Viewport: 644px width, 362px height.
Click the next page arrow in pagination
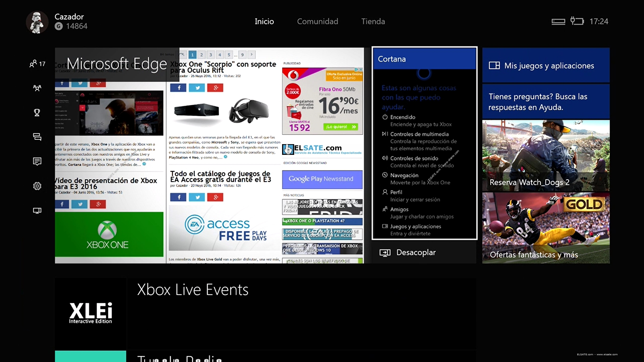[252, 54]
